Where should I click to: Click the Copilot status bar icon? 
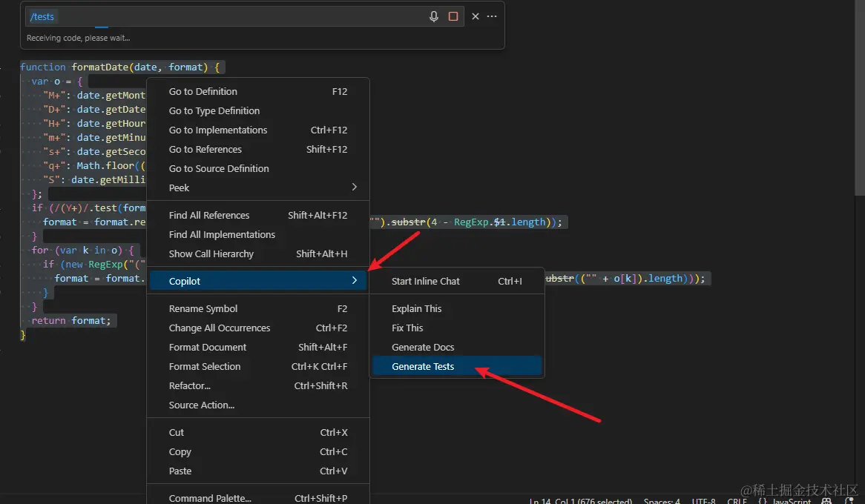pyautogui.click(x=826, y=501)
